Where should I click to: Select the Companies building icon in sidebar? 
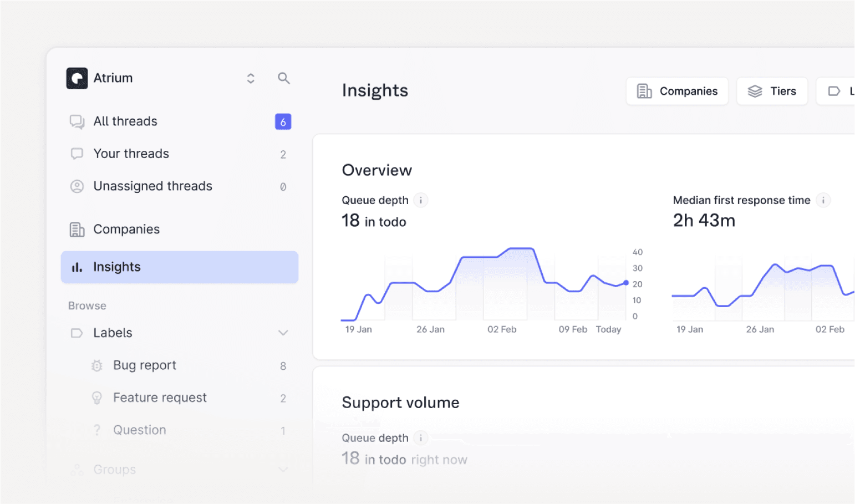coord(77,228)
